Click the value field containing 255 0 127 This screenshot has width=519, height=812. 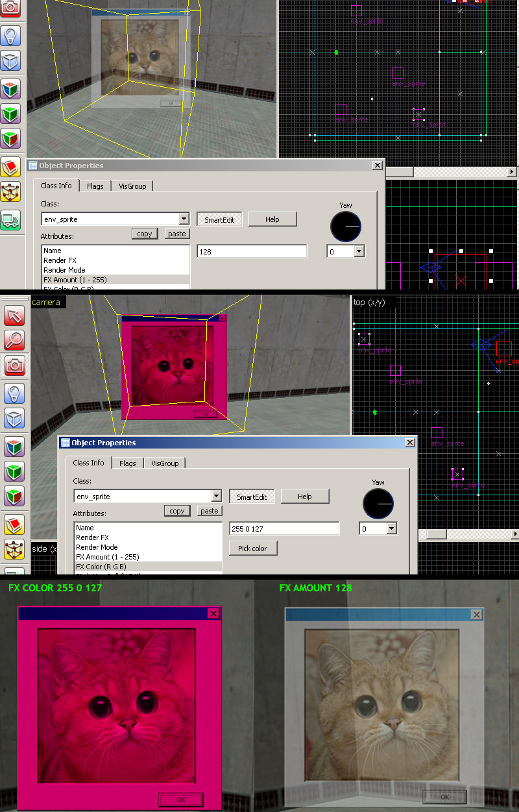pos(284,528)
